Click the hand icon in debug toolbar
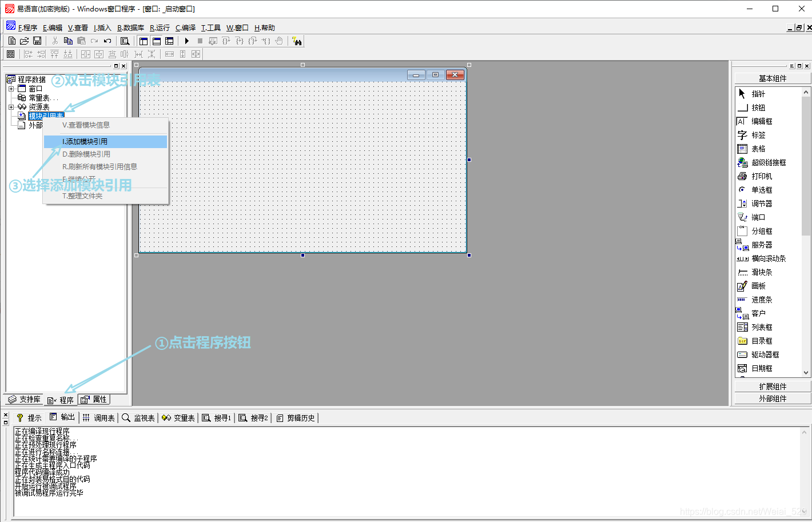The image size is (812, 522). tap(279, 41)
